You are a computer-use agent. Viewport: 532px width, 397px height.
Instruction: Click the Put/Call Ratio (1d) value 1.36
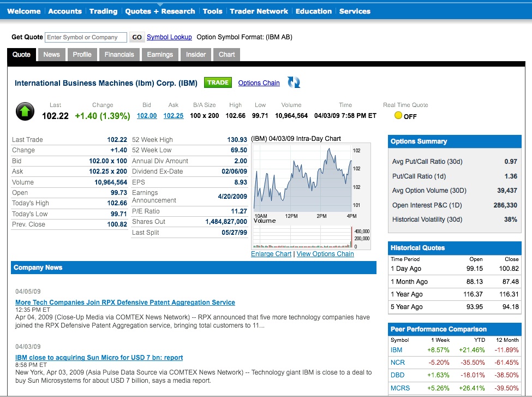click(x=511, y=176)
